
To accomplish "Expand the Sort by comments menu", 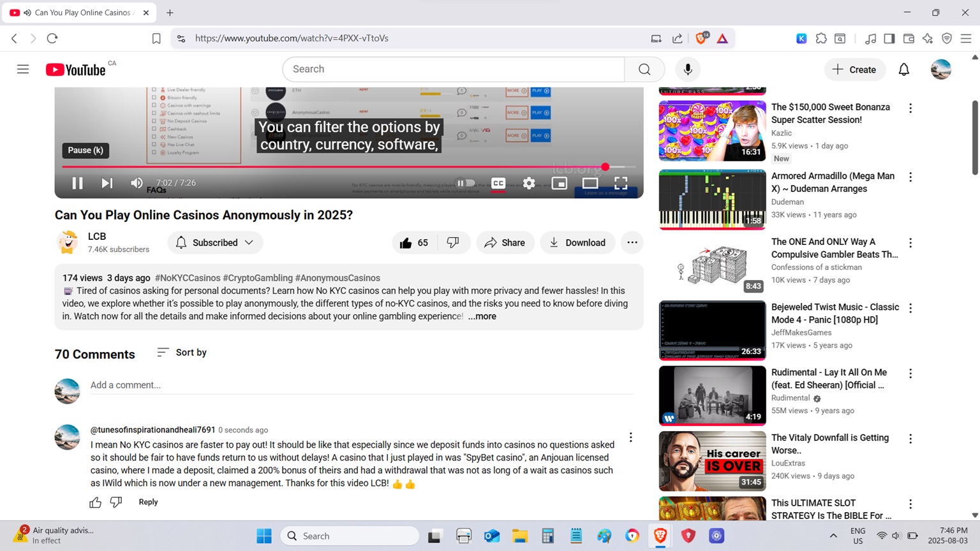I will [182, 353].
